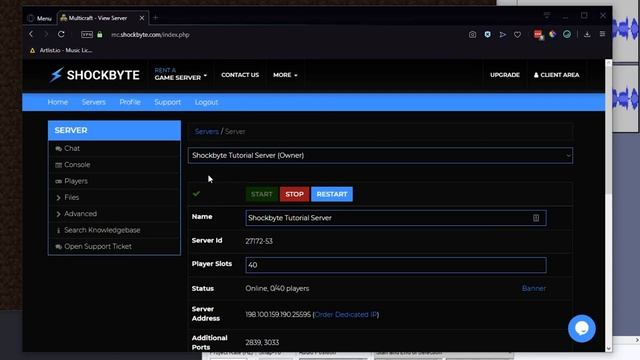Click the padlock site security icon

(x=100, y=35)
